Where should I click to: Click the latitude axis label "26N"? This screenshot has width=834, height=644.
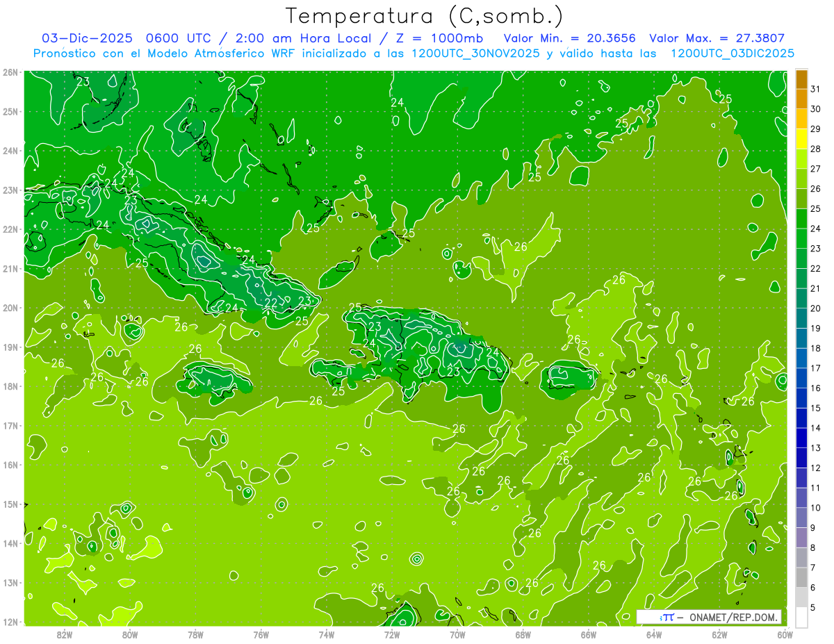coord(10,72)
